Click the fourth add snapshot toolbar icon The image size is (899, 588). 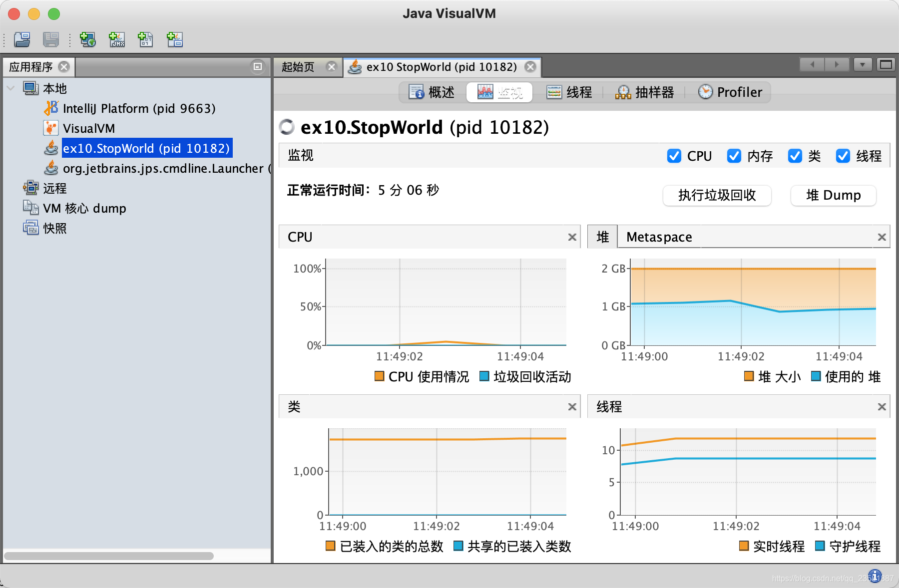tap(175, 39)
